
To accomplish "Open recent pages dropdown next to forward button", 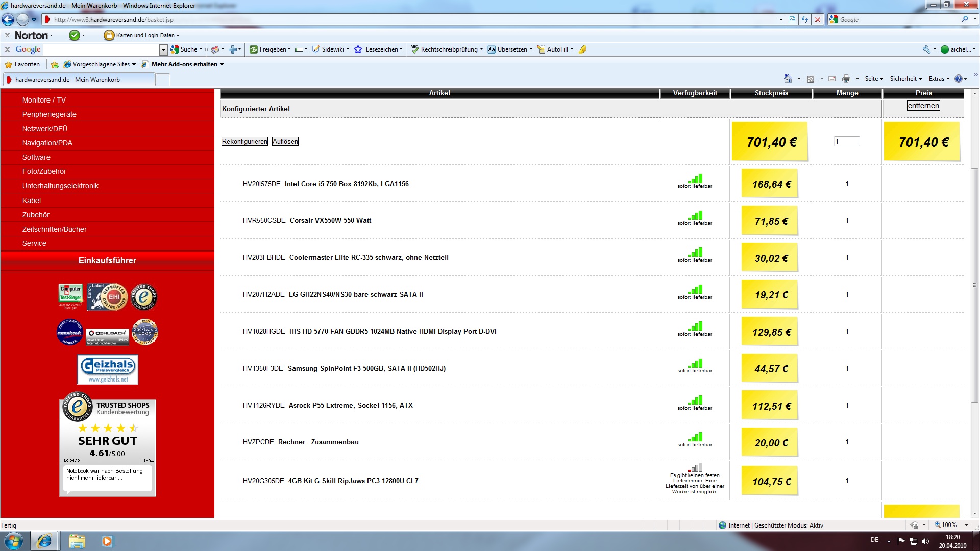I will (34, 20).
